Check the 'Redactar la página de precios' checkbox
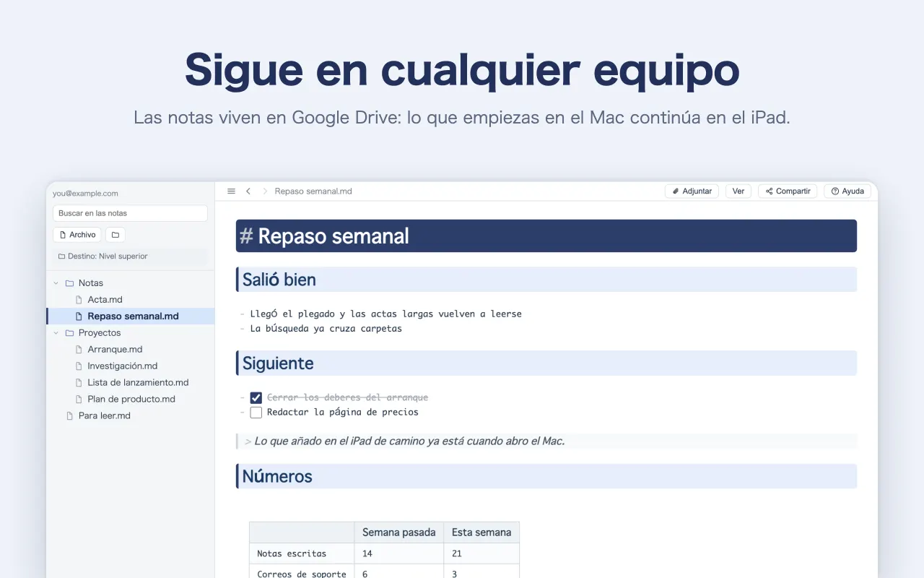924x578 pixels. click(x=256, y=413)
